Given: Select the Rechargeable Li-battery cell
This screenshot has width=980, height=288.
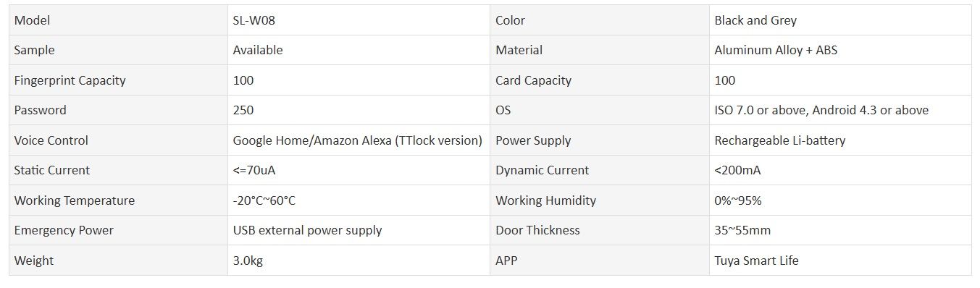Looking at the screenshot, I should click(x=840, y=140).
